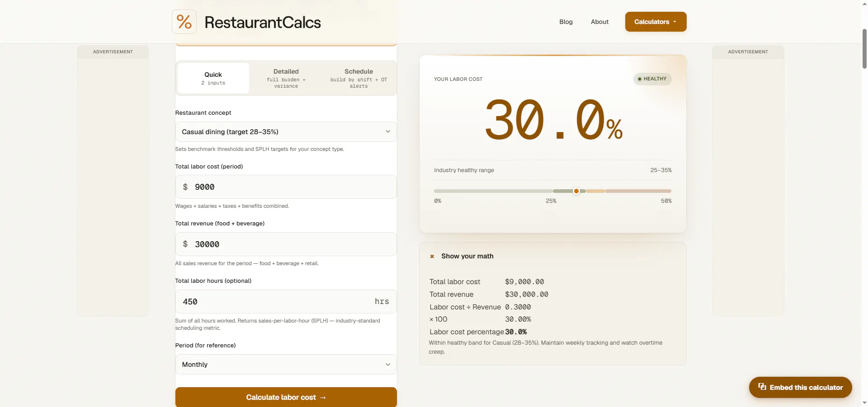Image resolution: width=868 pixels, height=407 pixels.
Task: Switch to the Quick tab
Action: pyautogui.click(x=213, y=78)
